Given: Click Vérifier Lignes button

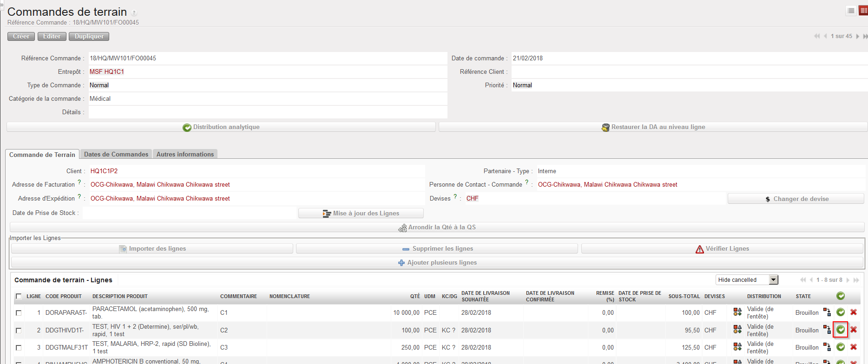Looking at the screenshot, I should [x=722, y=249].
